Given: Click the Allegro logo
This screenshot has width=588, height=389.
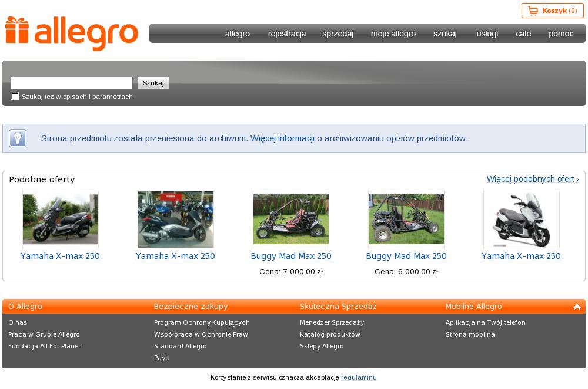Looking at the screenshot, I should coord(72,34).
